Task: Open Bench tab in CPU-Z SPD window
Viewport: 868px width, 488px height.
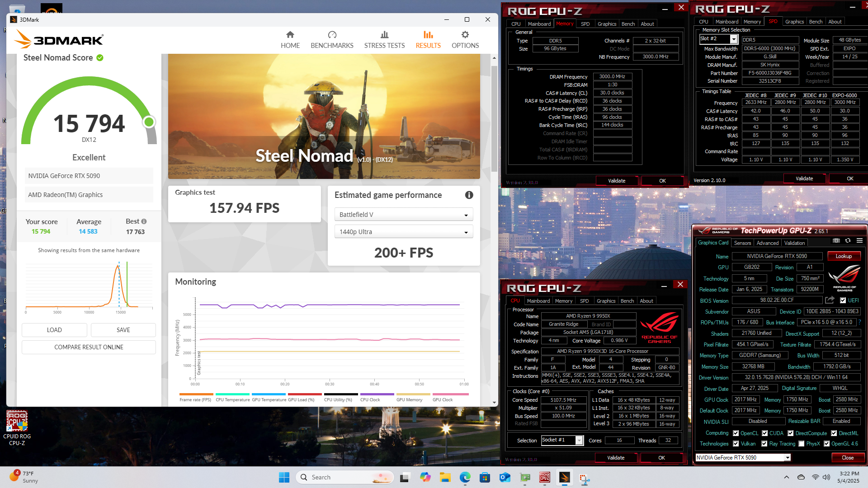Action: coord(816,22)
